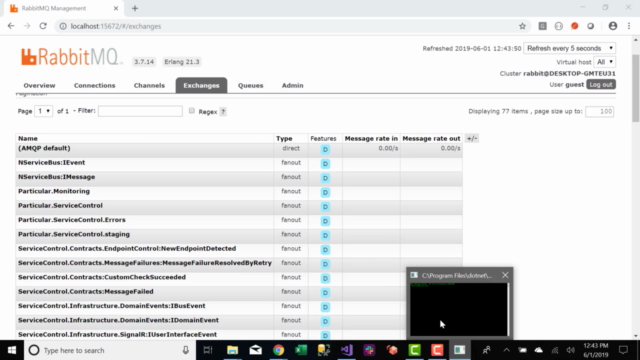Screen dimensions: 640x360
Task: Open Visual Studio from the taskbar
Action: tap(347, 350)
